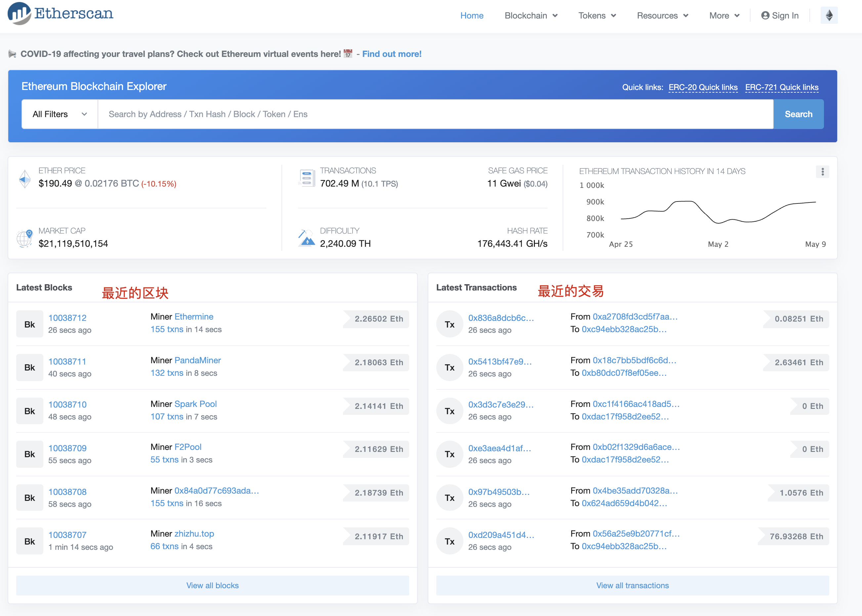Screen dimensions: 862x616
Task: Open recipient address 0x624ad659d4b042
Action: click(x=624, y=503)
